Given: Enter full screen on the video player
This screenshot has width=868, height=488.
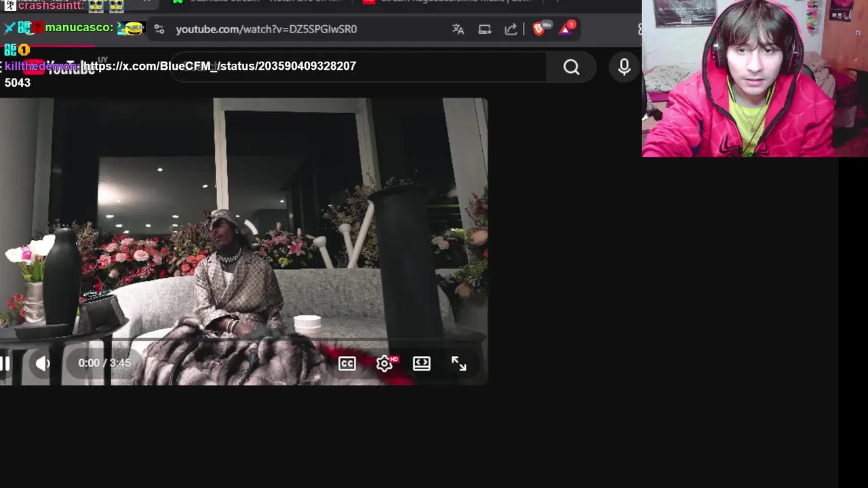Looking at the screenshot, I should click(459, 363).
